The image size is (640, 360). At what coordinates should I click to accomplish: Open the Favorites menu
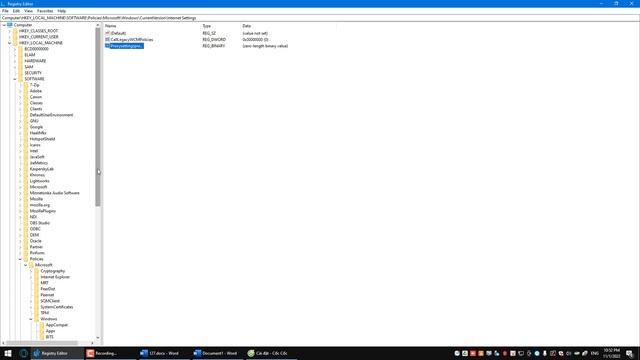coord(45,11)
